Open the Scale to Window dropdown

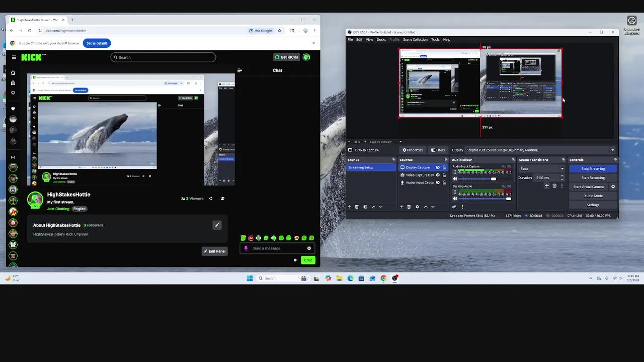pos(385,142)
